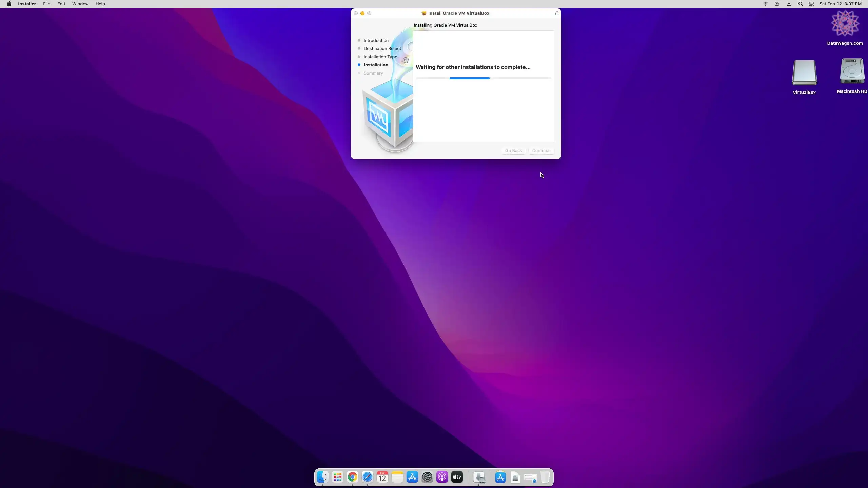Screen dimensions: 868x488
Task: Click the eject icon in menu bar
Action: pos(789,4)
